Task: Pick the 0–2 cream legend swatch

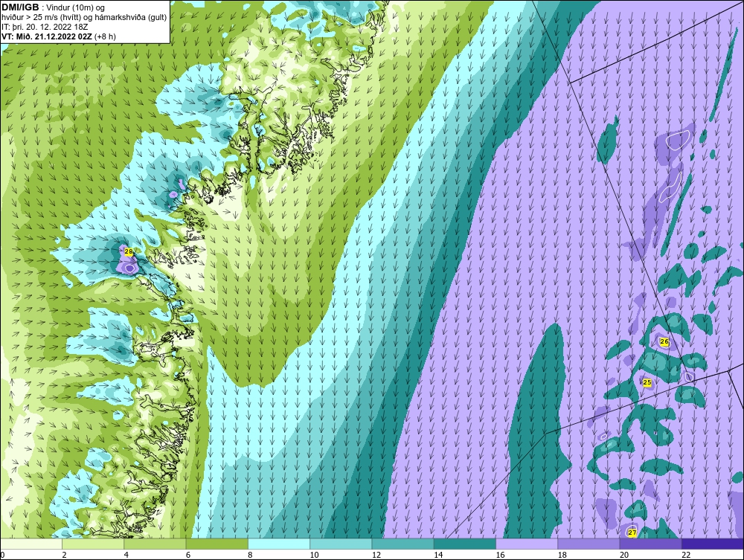Action: point(31,544)
